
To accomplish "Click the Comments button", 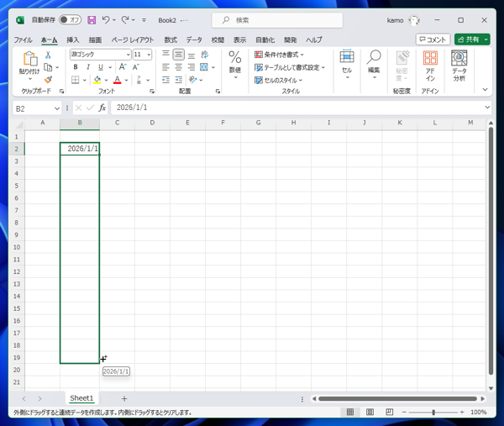I will [433, 39].
